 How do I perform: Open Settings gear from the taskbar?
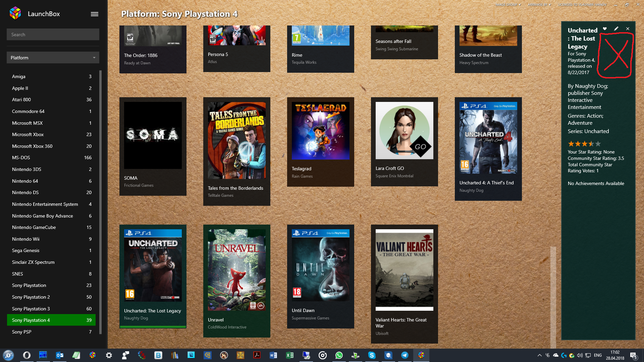coord(109,355)
